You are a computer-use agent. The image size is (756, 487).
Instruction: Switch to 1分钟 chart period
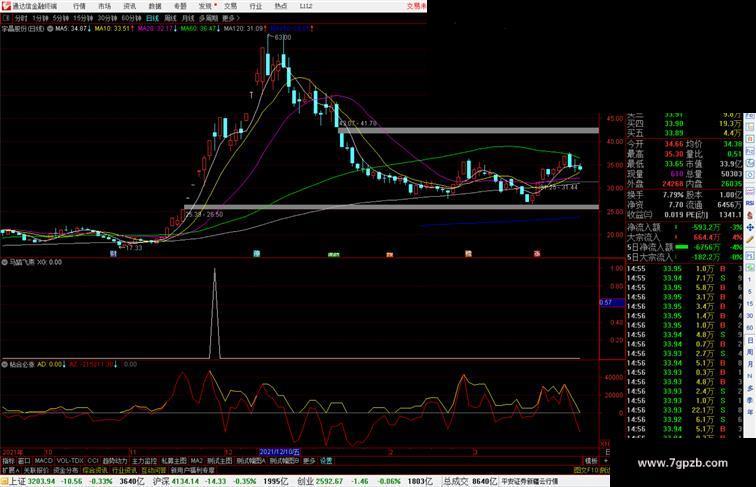point(40,18)
